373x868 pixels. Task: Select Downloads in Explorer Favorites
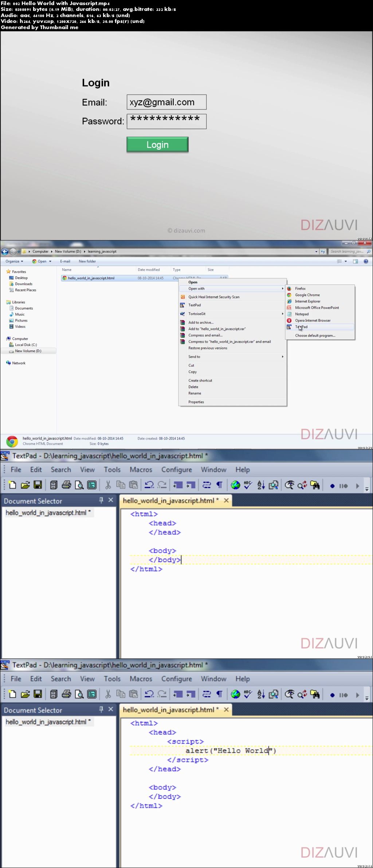coord(24,284)
